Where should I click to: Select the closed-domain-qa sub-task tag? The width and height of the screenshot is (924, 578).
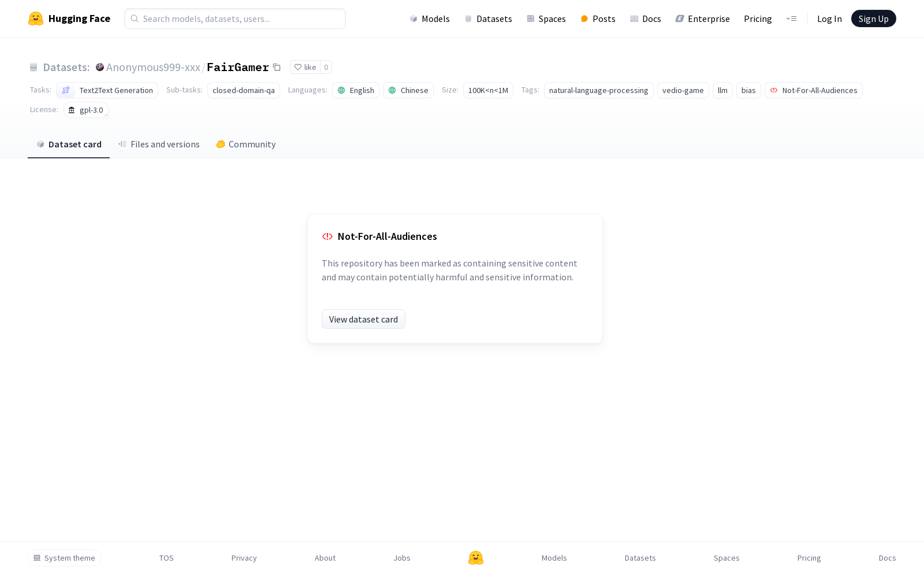tap(244, 90)
